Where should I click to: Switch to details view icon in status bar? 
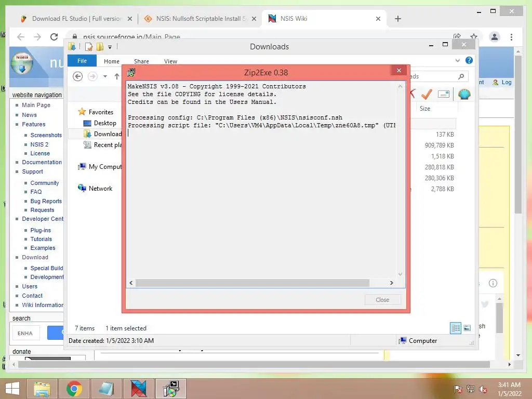coord(456,328)
